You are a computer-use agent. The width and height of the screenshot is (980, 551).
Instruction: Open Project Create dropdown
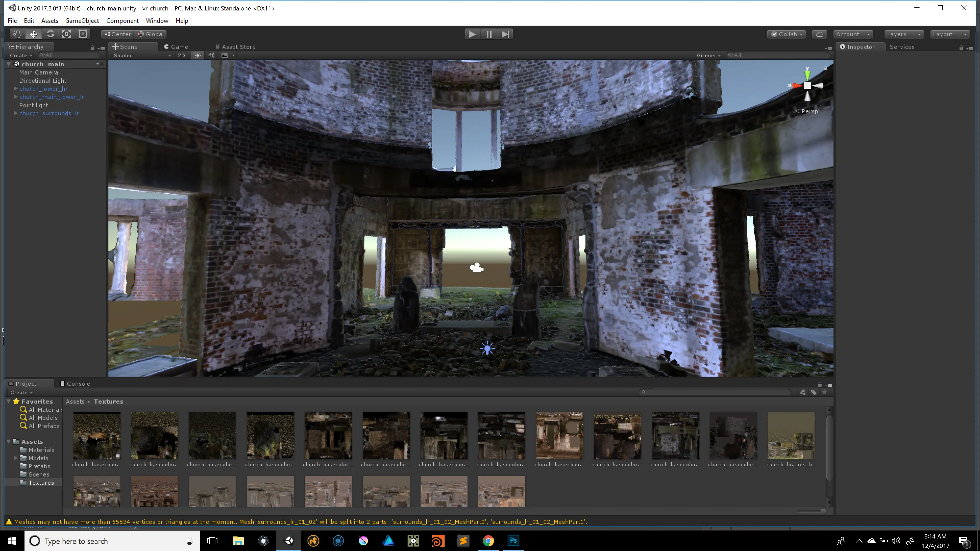(x=21, y=392)
